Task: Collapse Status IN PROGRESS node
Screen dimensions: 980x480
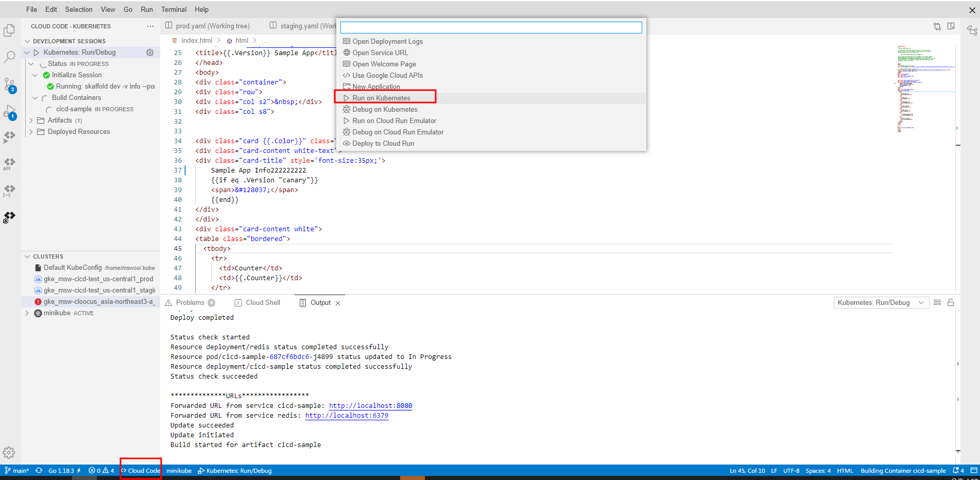Action: [31, 64]
